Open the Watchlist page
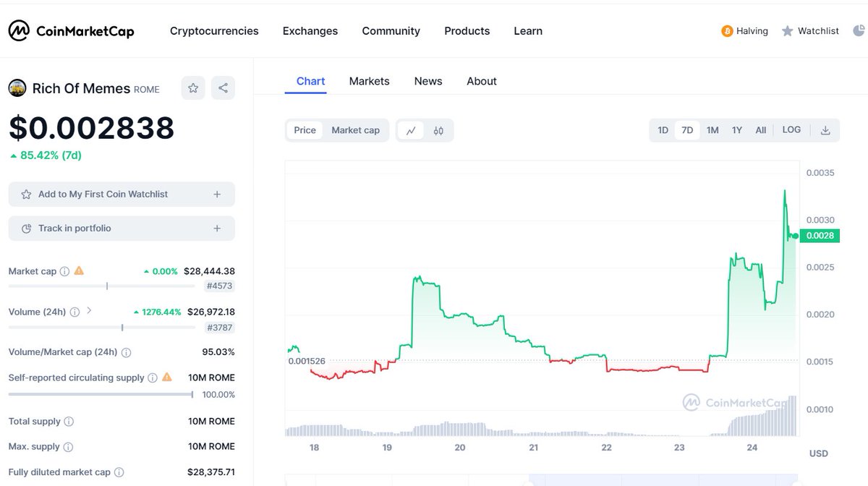This screenshot has height=486, width=868. (x=810, y=30)
